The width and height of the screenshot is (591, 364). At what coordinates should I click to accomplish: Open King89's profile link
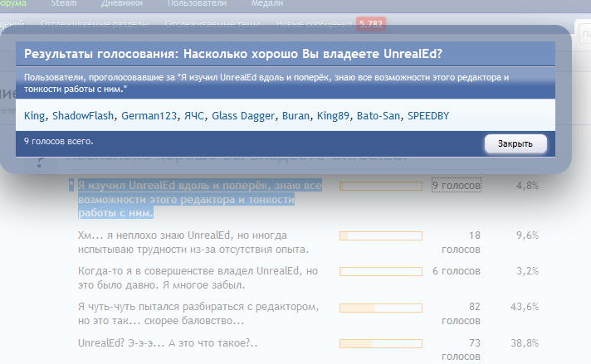333,116
